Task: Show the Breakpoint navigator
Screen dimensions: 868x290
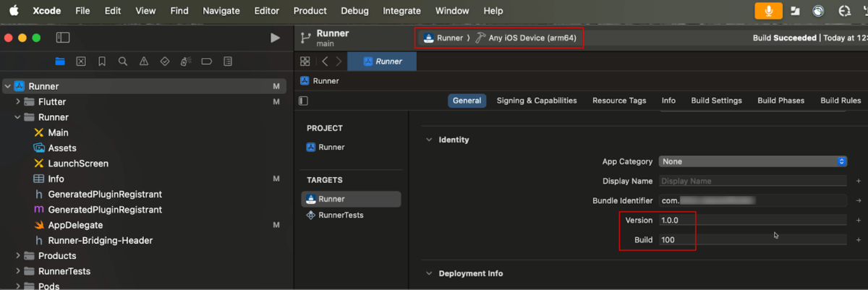Action: (207, 61)
